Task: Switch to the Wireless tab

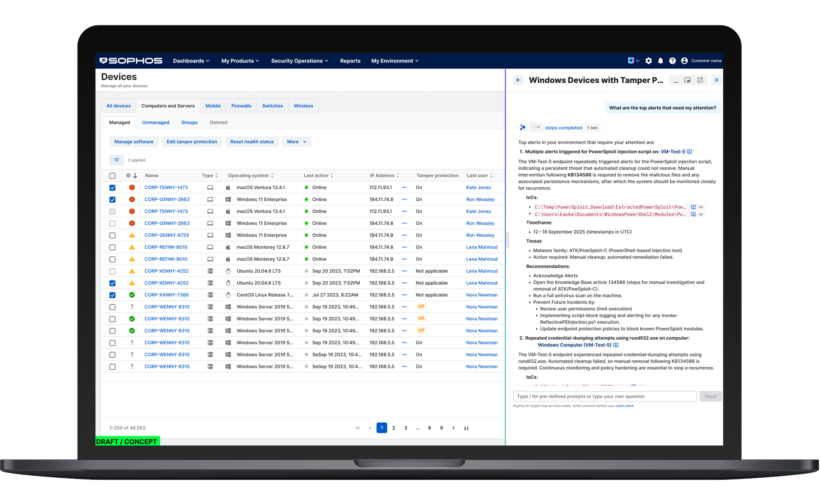Action: tap(303, 106)
